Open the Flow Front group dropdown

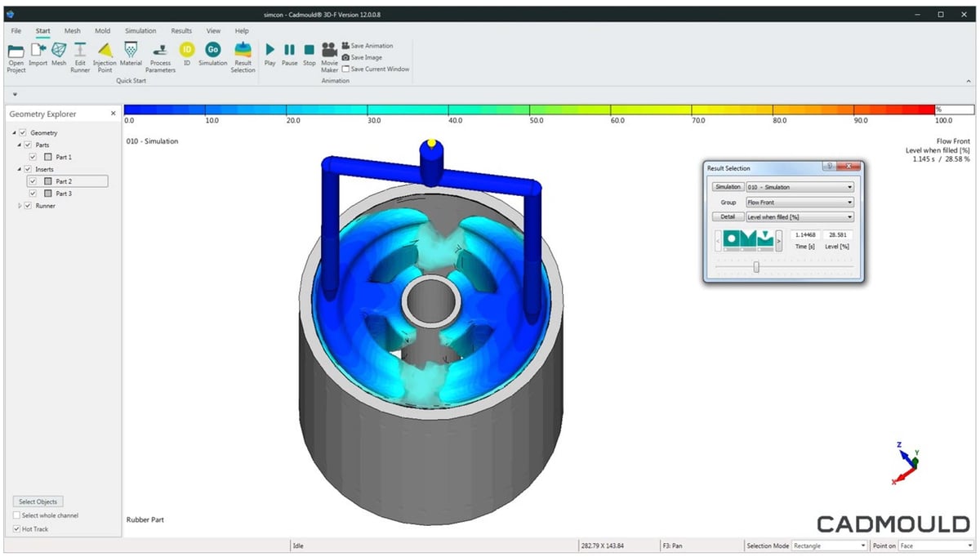point(800,202)
